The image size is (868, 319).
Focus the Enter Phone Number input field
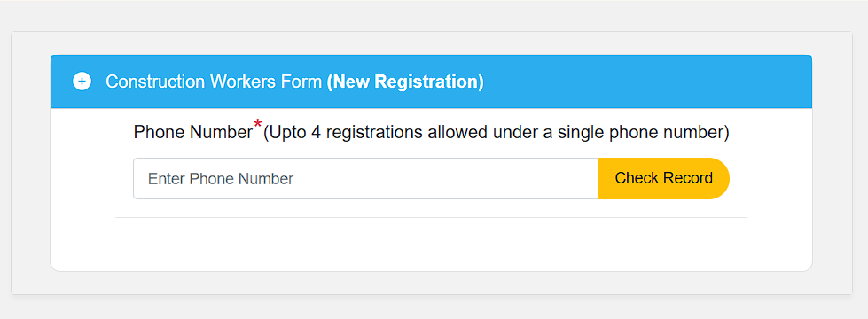click(x=366, y=179)
